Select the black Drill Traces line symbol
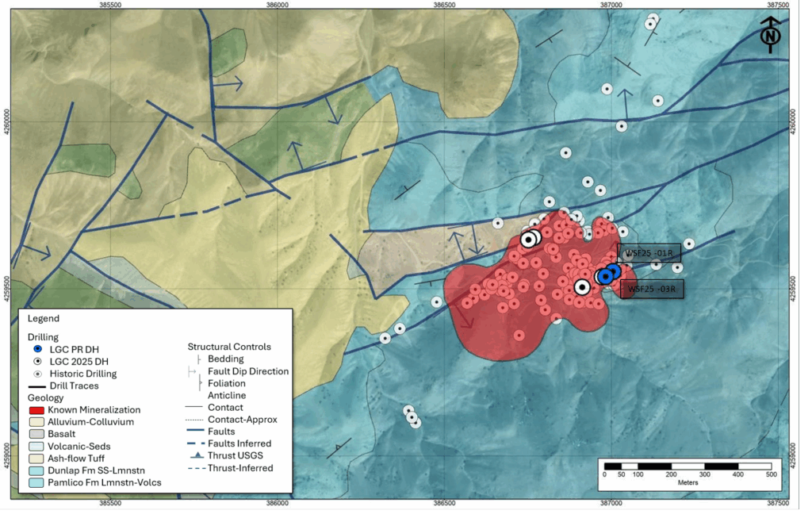The image size is (812, 522). pos(38,386)
